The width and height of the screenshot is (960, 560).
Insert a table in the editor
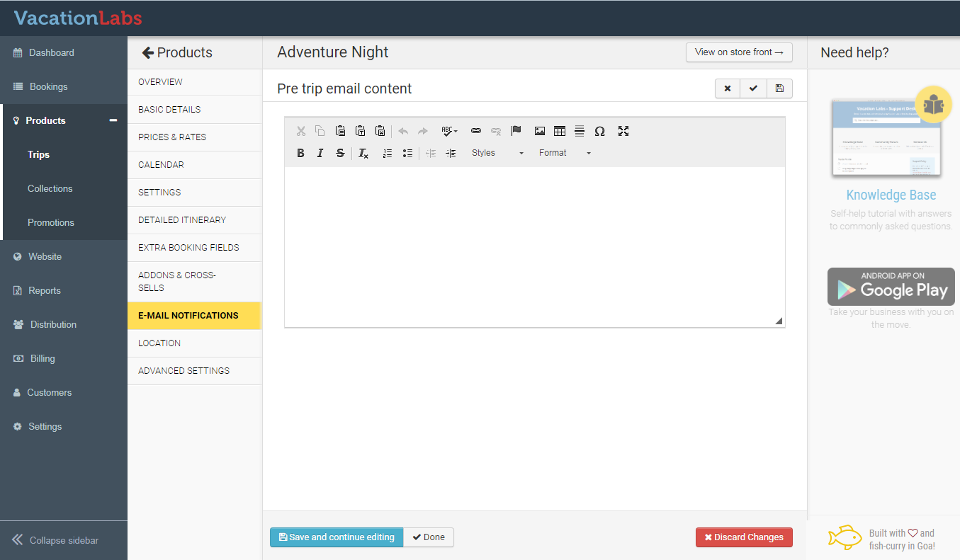click(x=560, y=131)
